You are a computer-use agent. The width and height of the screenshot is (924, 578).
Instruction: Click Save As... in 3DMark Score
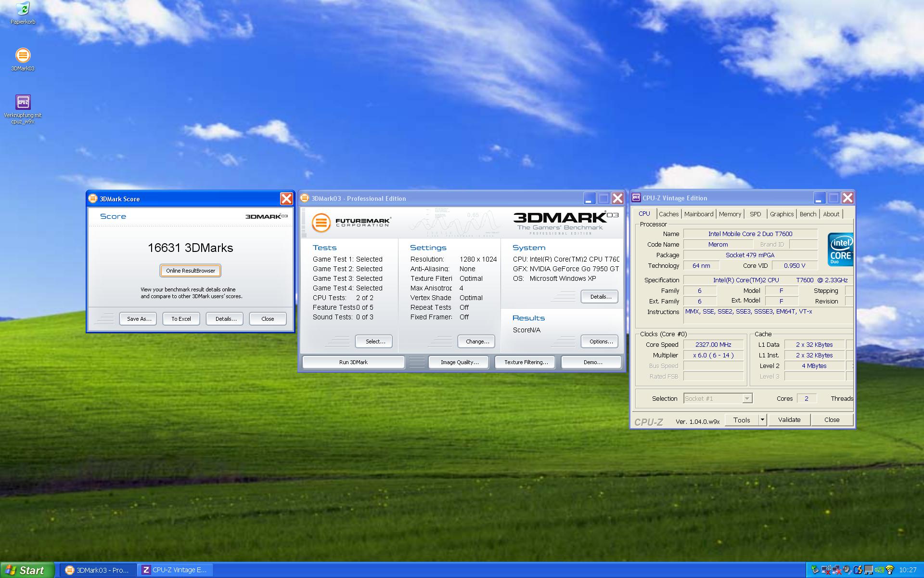[x=139, y=319]
